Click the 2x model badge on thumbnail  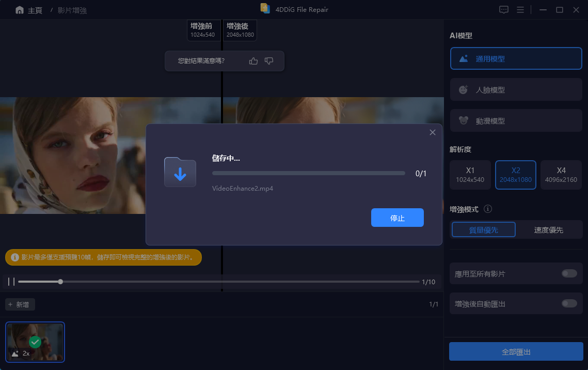pos(21,353)
